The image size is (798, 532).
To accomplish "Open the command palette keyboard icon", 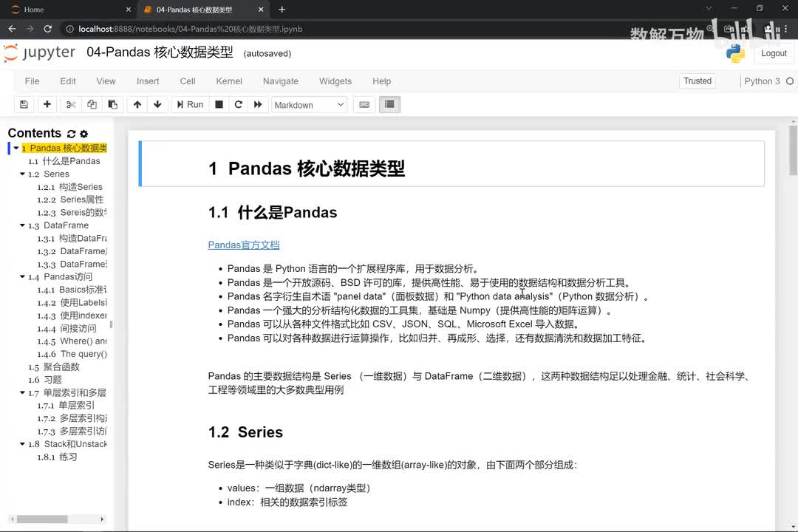I will click(364, 104).
